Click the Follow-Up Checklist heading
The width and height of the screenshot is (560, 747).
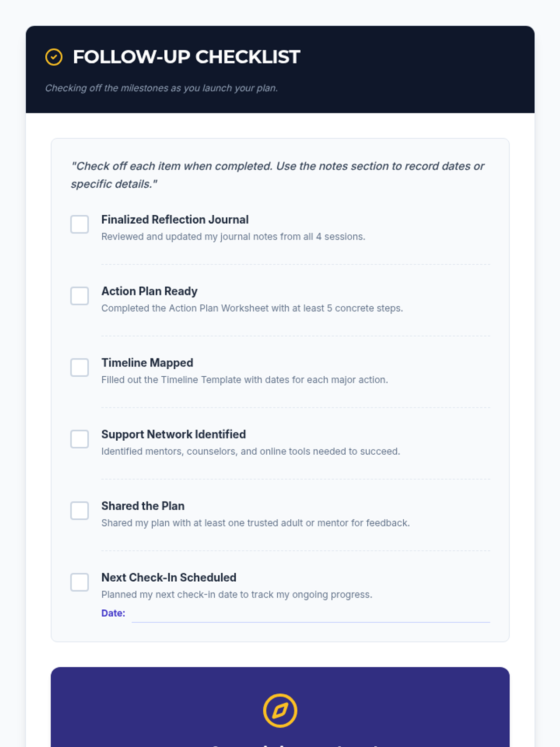(186, 57)
